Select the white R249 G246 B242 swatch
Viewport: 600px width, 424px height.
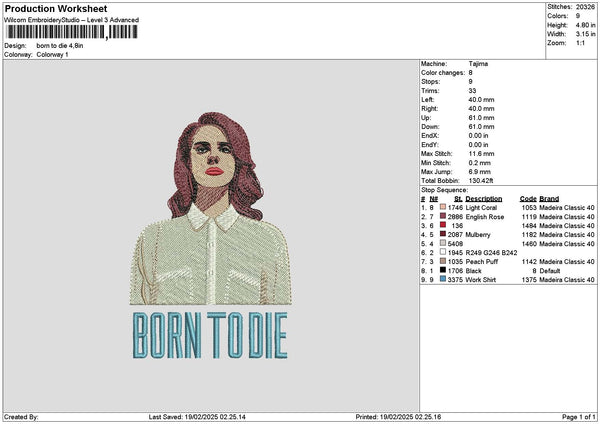tap(442, 253)
